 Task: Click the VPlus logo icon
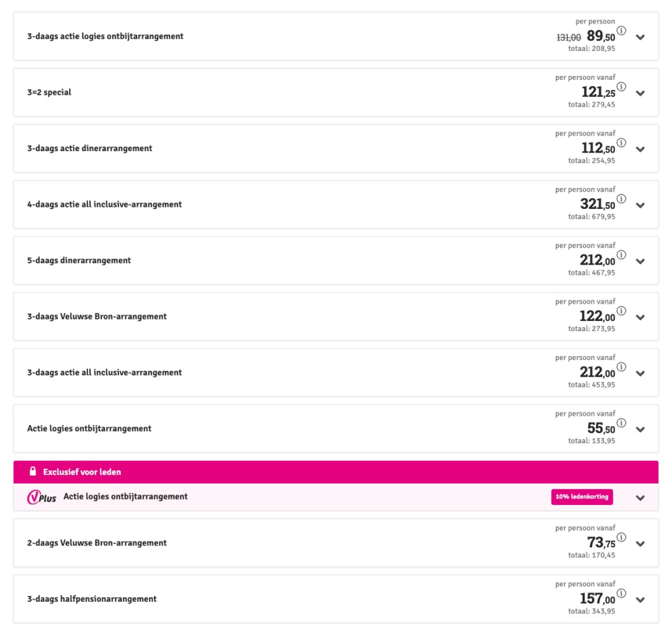[x=42, y=497]
